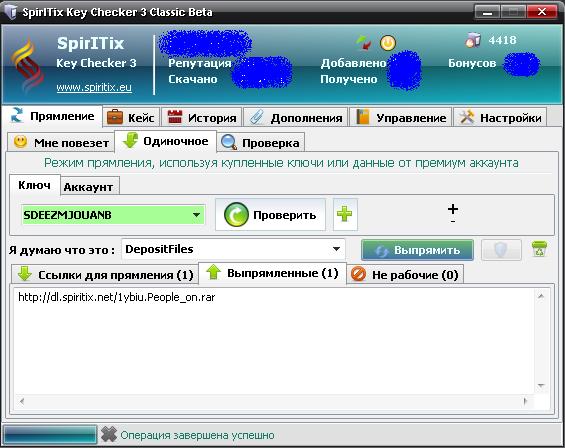Go to the Управление tab

point(401,117)
